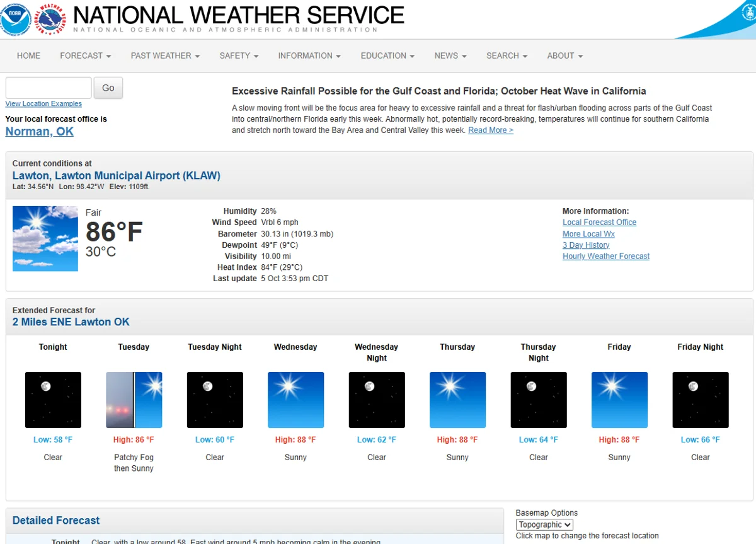
Task: Click the Tonight clear night forecast icon
Action: coord(53,400)
